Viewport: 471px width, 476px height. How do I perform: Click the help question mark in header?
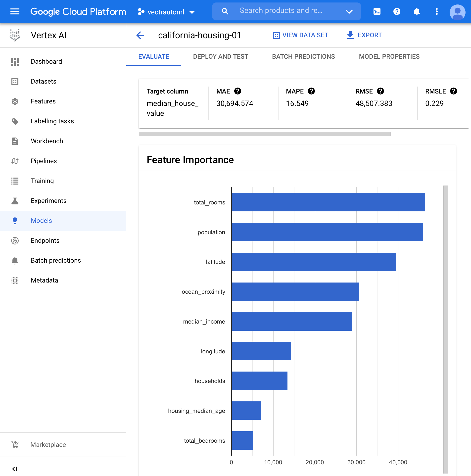click(x=397, y=11)
